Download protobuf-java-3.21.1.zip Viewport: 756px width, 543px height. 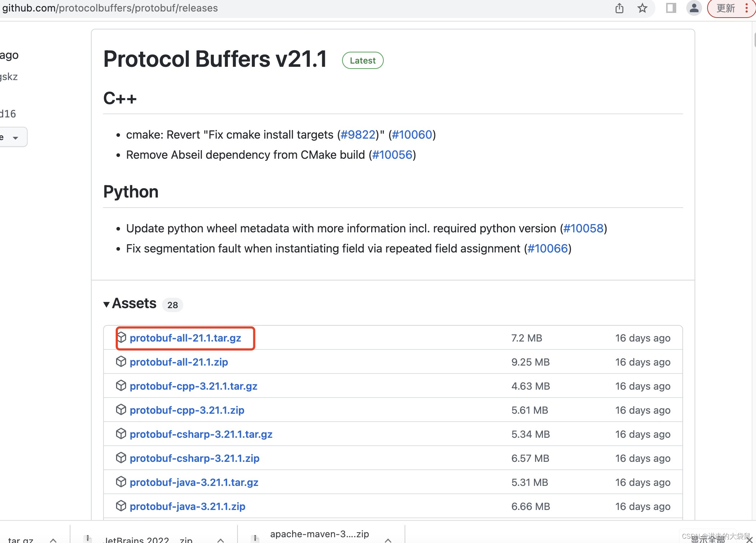(188, 506)
